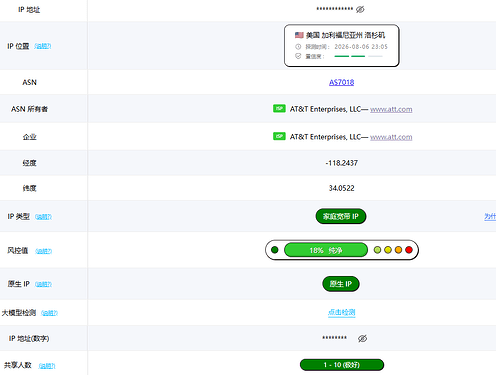
Task: Click the light green dot on risk gauge
Action: (377, 250)
